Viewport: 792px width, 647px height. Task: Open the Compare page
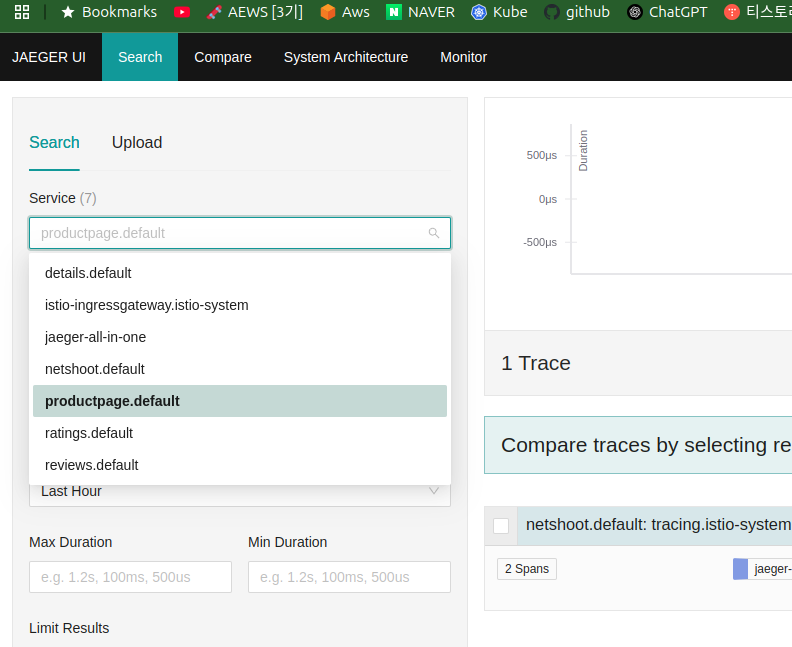pyautogui.click(x=223, y=57)
